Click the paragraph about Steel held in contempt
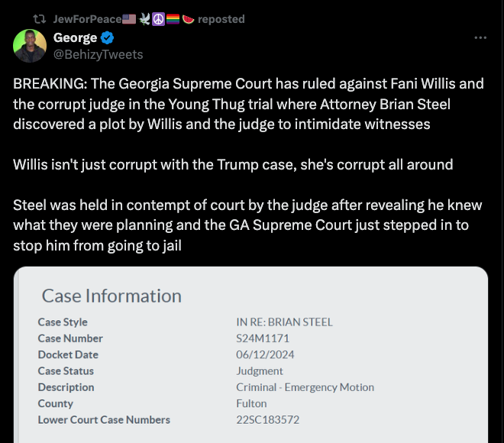This screenshot has width=504, height=443. tap(241, 225)
